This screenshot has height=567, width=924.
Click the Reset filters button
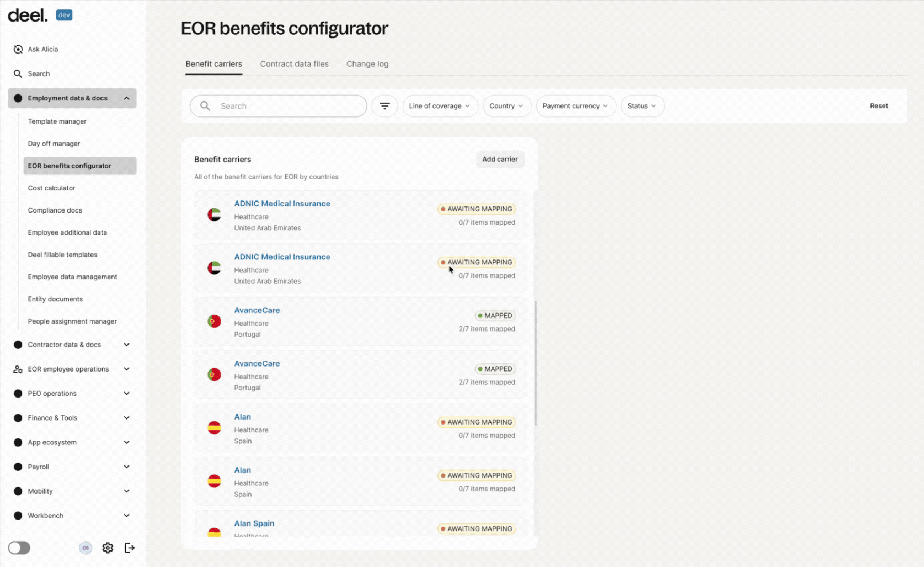879,106
